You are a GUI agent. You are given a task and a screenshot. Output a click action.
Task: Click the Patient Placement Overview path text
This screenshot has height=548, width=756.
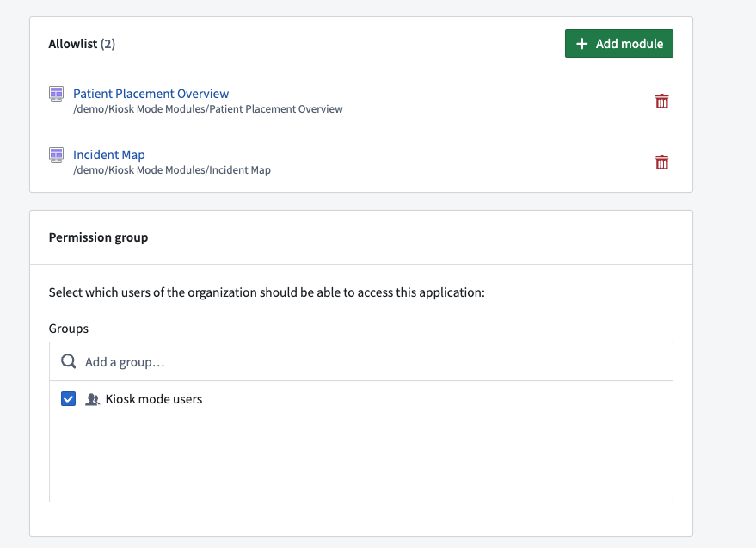click(x=208, y=109)
